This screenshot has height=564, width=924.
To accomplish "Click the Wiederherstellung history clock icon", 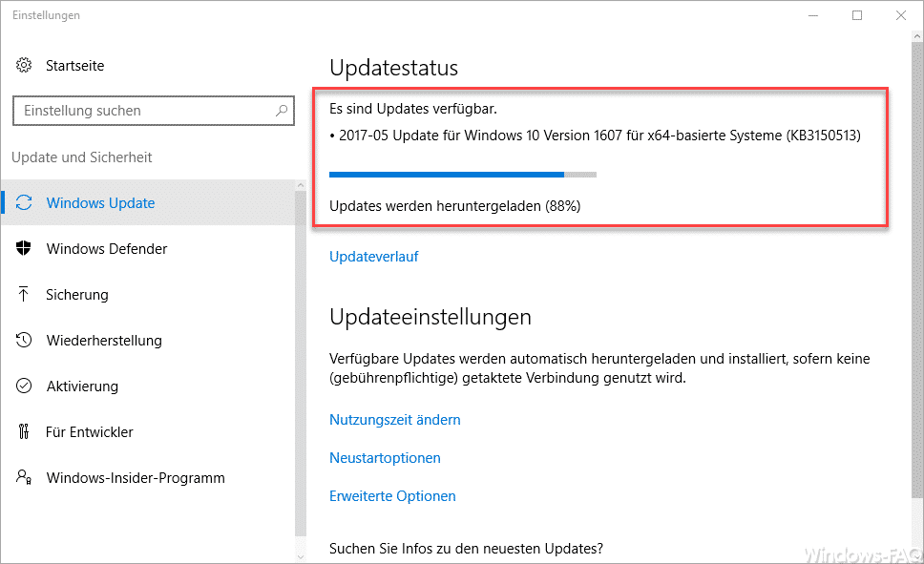I will point(24,340).
